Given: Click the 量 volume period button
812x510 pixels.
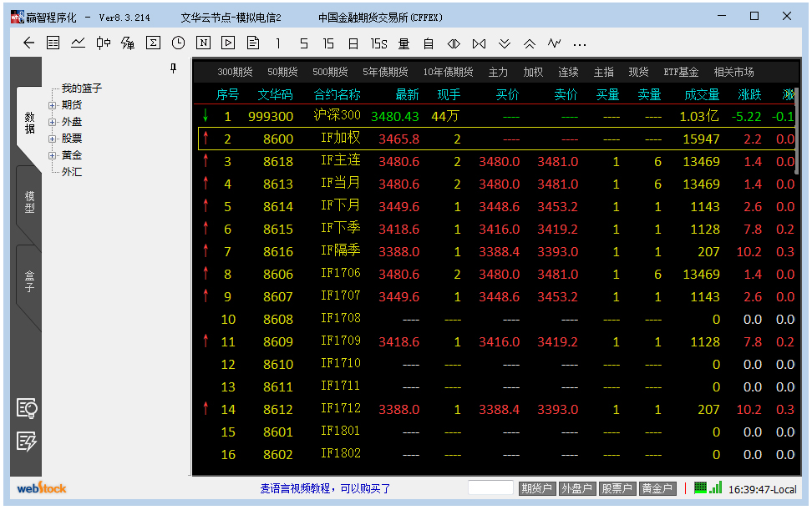Looking at the screenshot, I should point(404,43).
